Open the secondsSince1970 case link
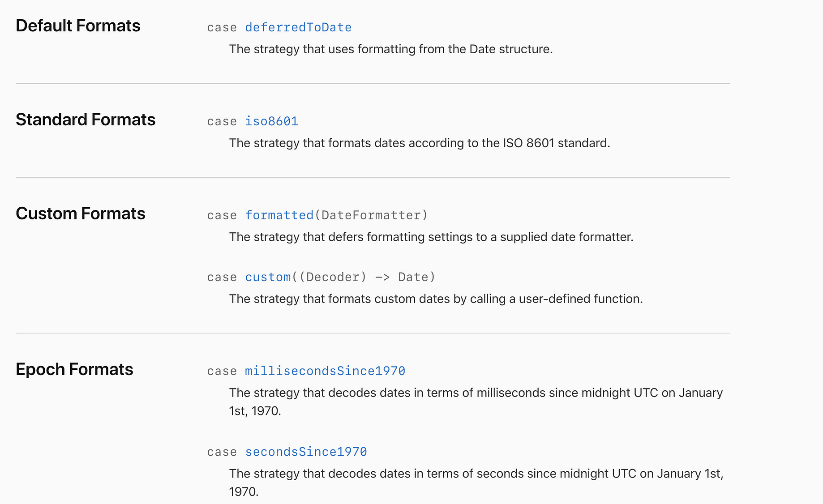 [x=306, y=452]
